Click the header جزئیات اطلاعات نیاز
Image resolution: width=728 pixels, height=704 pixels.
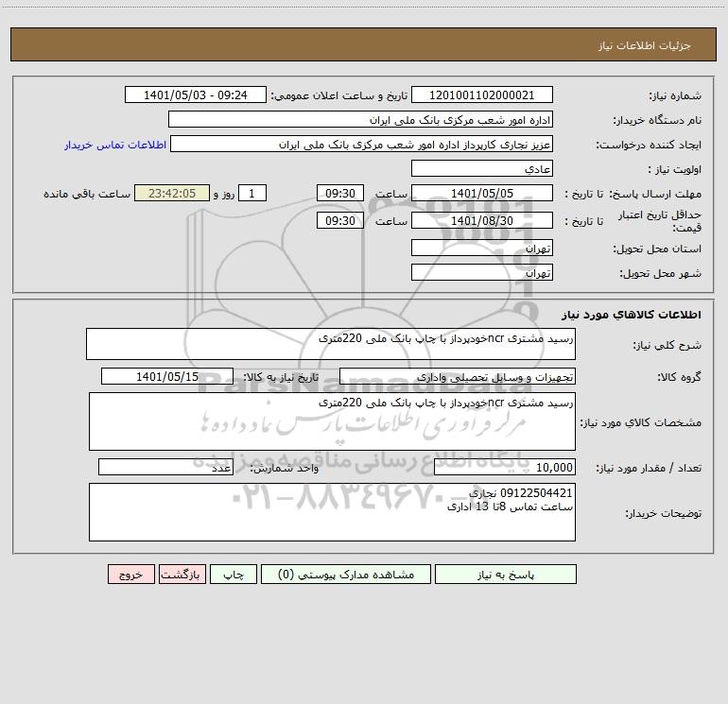pyautogui.click(x=645, y=45)
